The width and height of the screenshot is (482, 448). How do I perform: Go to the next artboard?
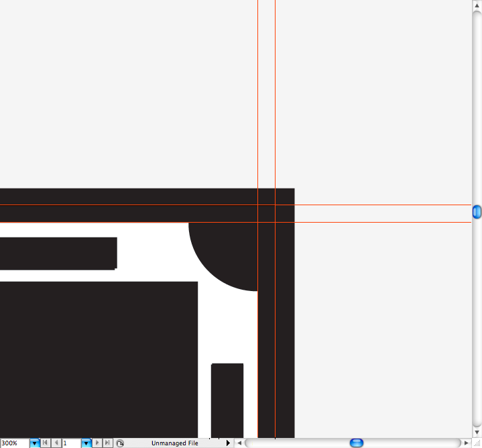(x=97, y=443)
